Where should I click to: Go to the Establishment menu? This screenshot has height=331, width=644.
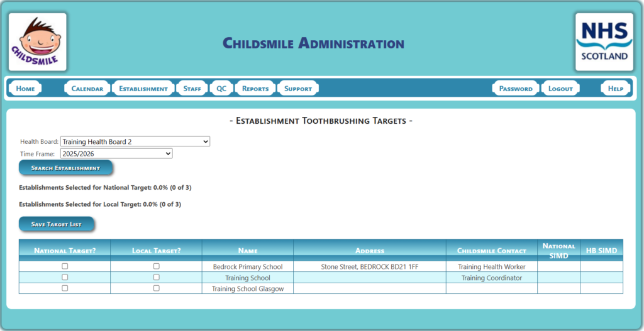click(143, 89)
